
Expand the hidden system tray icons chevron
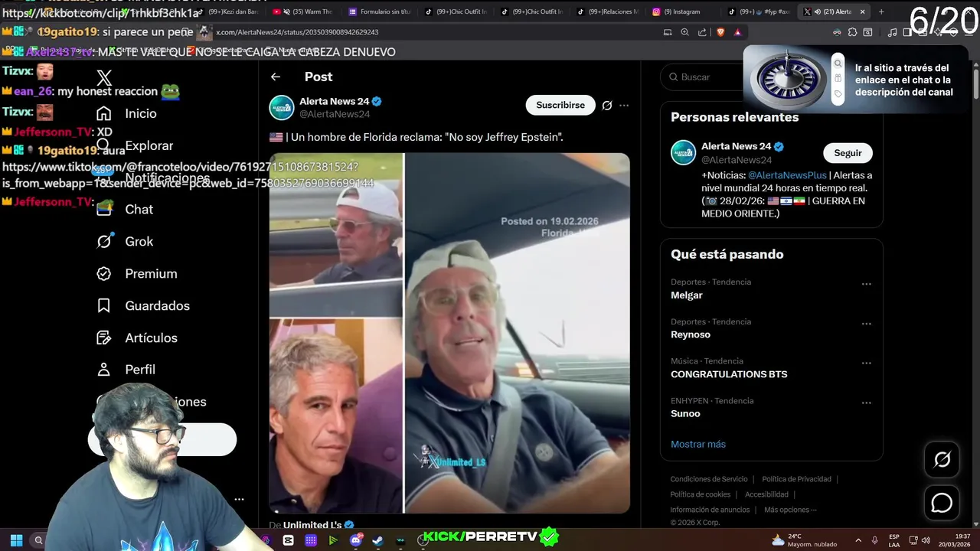pyautogui.click(x=857, y=540)
